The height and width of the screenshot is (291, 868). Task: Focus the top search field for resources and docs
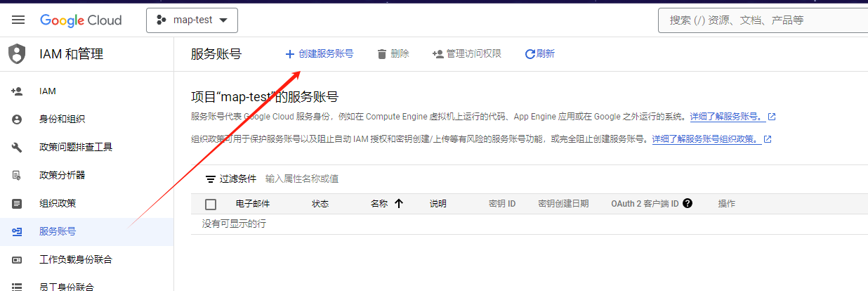[763, 20]
